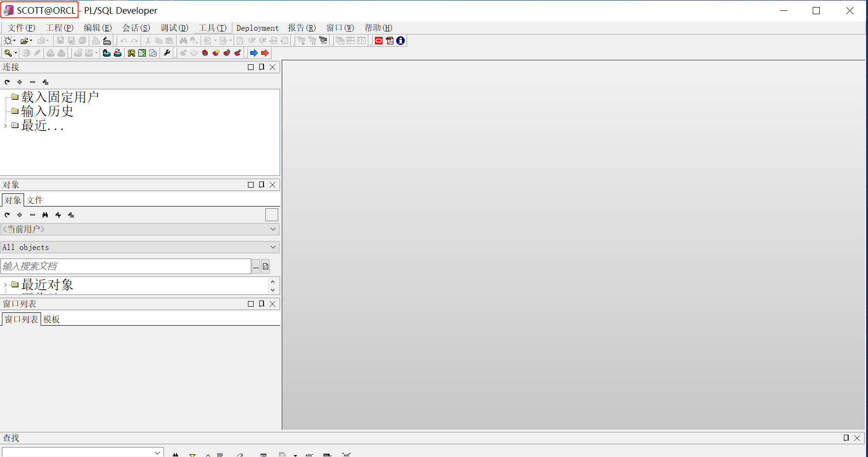Click the 输入搜索文档 search field

pyautogui.click(x=126, y=267)
